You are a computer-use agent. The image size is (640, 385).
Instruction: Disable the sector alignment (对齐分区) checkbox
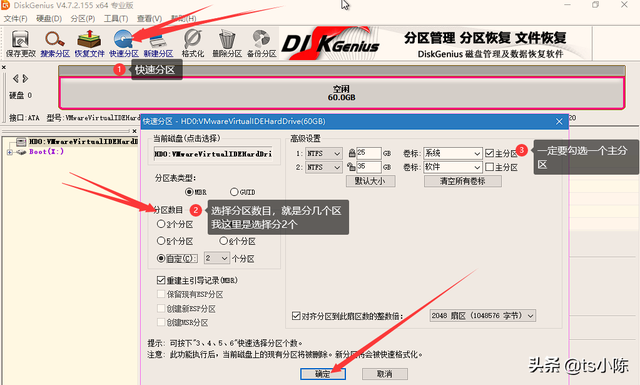tap(296, 316)
